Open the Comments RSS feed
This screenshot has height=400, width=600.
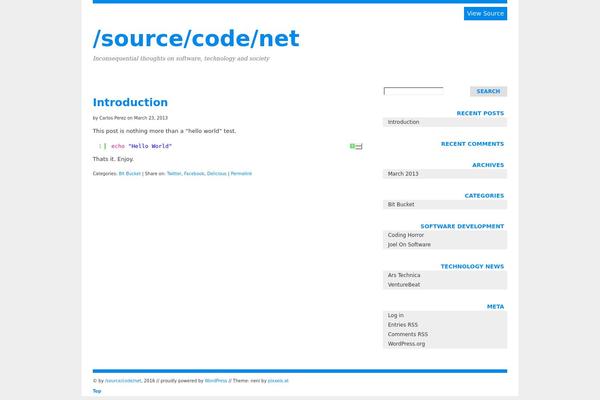(408, 335)
